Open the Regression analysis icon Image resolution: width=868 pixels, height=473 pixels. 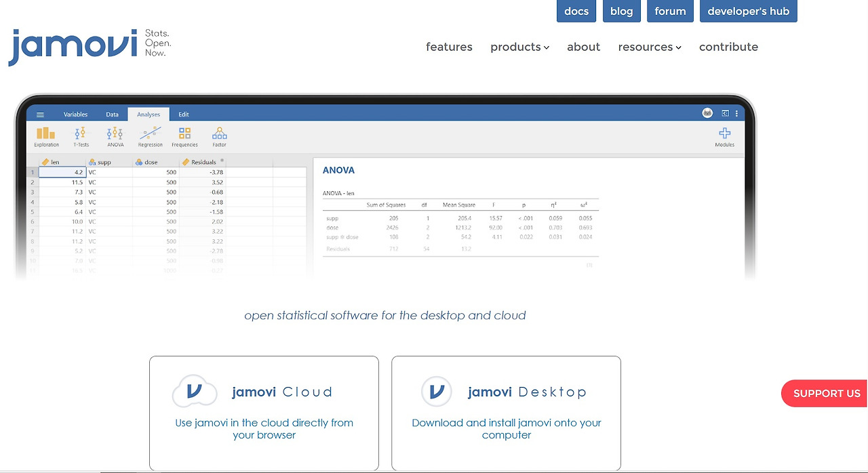tap(150, 137)
